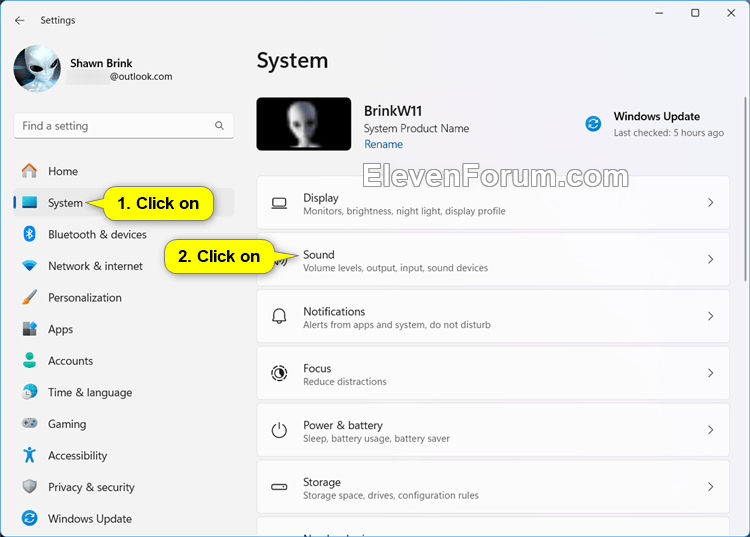This screenshot has width=750, height=537.
Task: Click the Privacy & security shield icon
Action: coord(29,486)
